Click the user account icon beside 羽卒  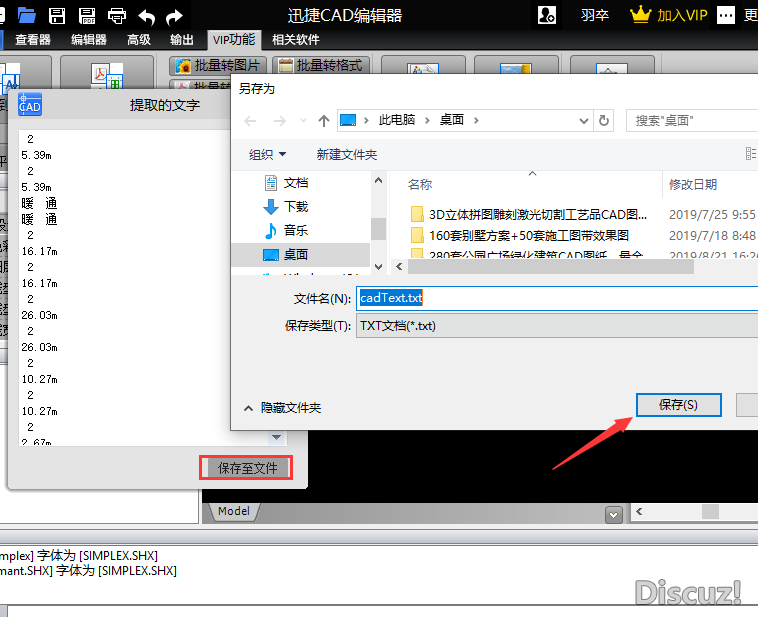click(x=547, y=15)
